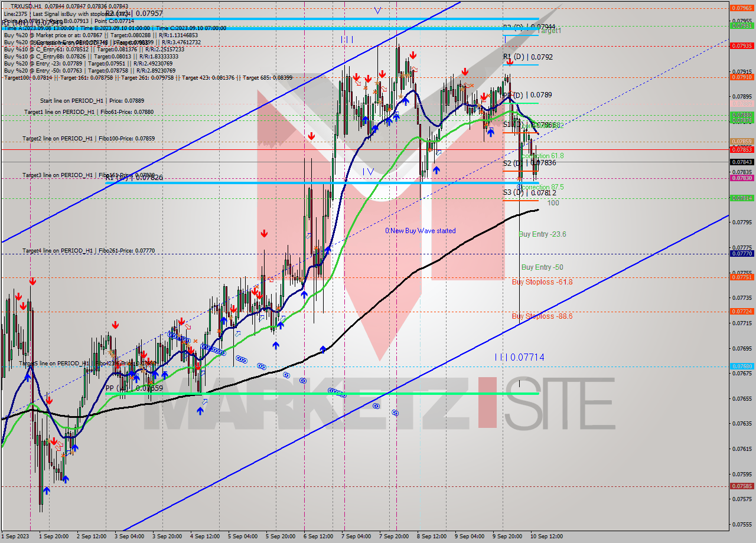Screen dimensions: 756x543
Task: Click the '10 Sep 12:00' time axis label
Action: [546, 537]
